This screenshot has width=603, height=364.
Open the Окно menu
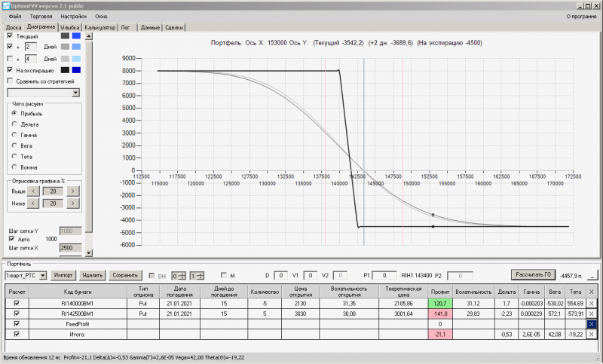tap(101, 16)
